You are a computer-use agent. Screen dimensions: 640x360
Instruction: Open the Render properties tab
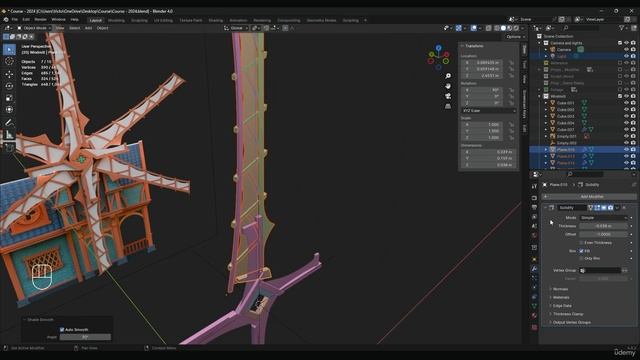coord(534,198)
